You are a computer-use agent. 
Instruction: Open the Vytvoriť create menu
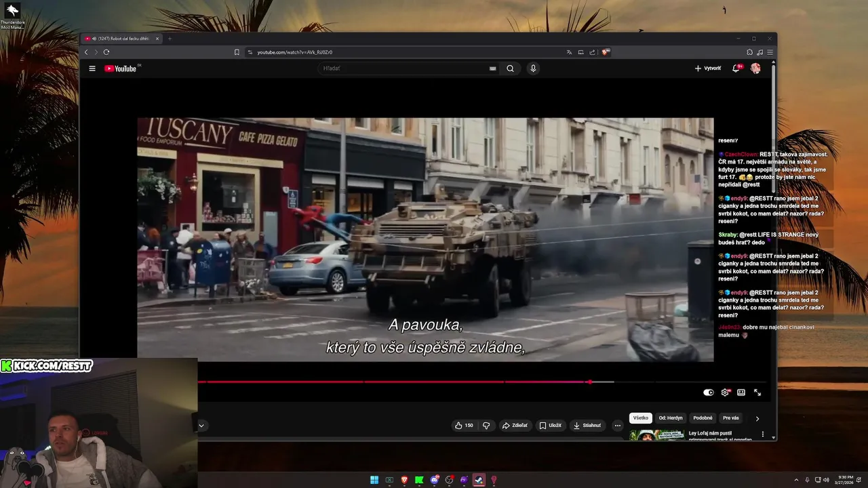click(x=708, y=68)
